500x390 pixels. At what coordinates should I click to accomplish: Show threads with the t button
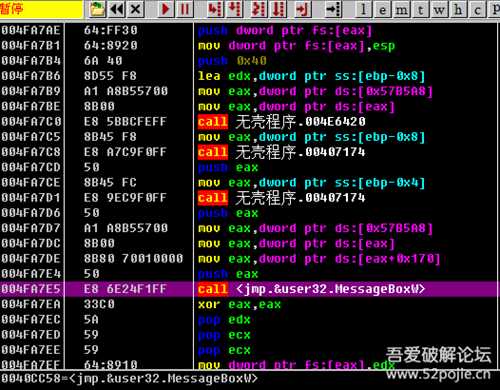(x=420, y=9)
